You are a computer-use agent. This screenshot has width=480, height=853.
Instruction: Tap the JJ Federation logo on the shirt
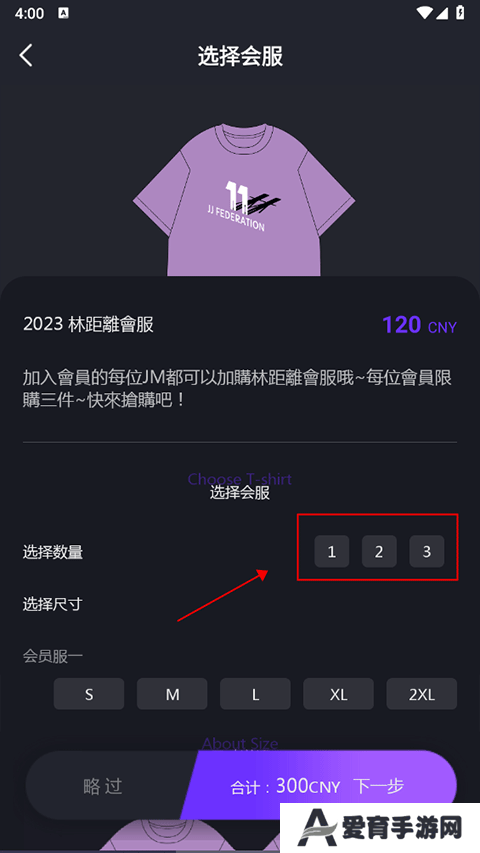click(244, 206)
